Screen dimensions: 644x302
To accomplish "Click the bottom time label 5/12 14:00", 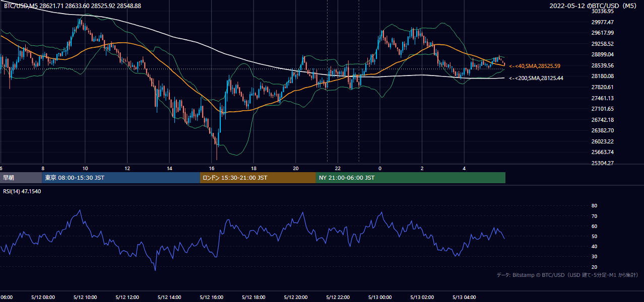I will pos(169,297).
